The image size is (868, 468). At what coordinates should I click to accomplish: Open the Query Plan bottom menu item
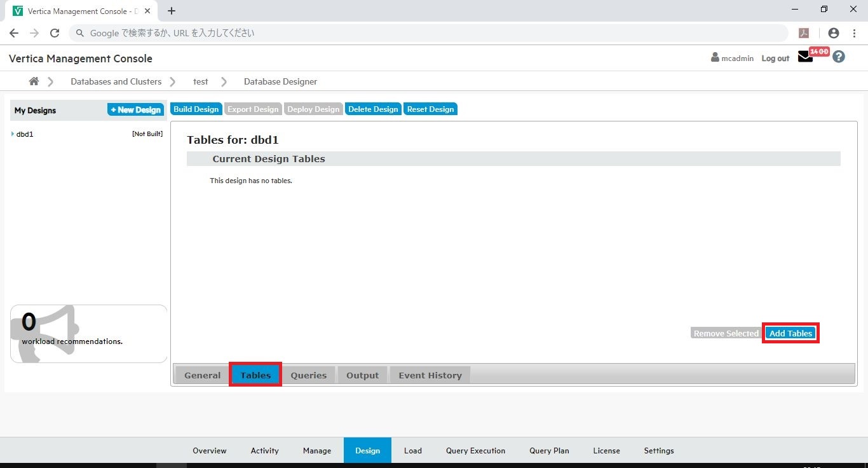[x=549, y=450]
